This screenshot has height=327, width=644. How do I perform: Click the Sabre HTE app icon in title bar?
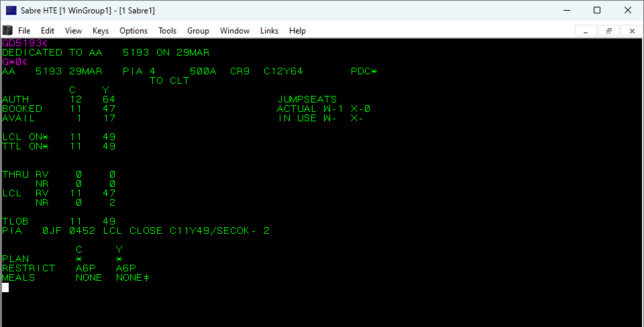[x=11, y=10]
